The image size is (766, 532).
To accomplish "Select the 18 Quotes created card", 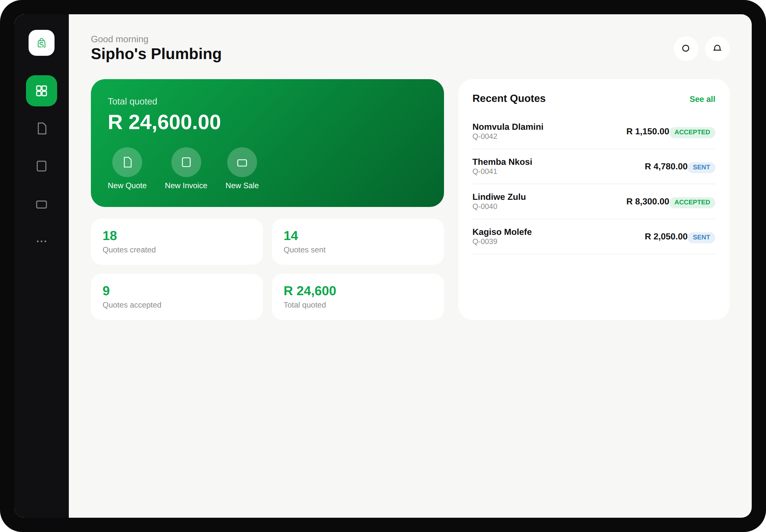I will point(177,242).
